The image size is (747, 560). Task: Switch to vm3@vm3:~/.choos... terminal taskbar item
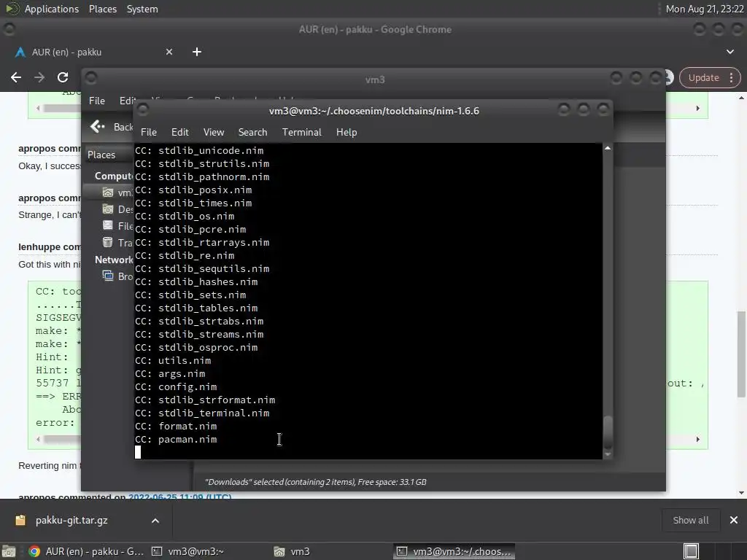[x=454, y=551]
